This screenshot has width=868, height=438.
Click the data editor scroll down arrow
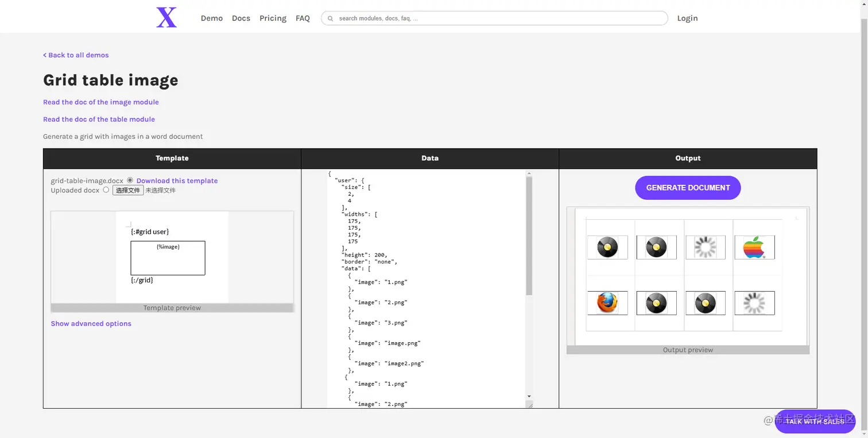point(529,396)
